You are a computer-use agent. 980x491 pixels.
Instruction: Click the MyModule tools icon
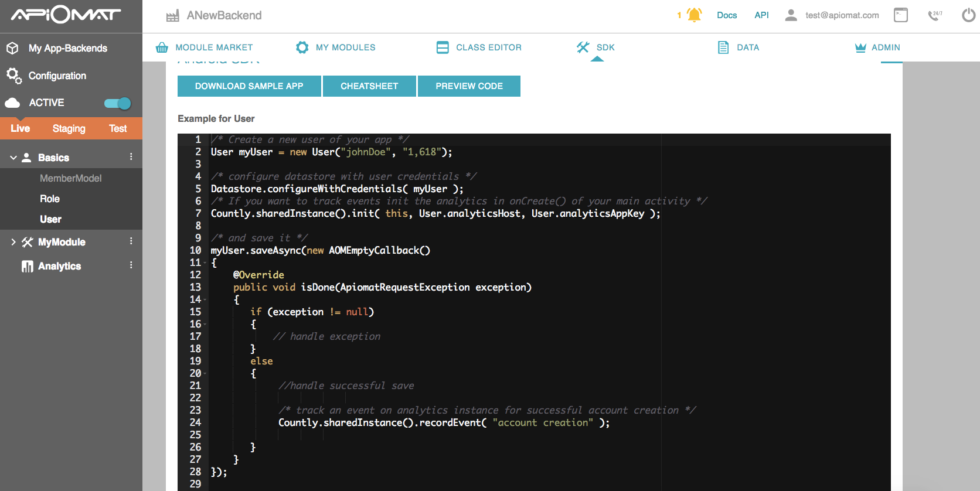pyautogui.click(x=28, y=242)
